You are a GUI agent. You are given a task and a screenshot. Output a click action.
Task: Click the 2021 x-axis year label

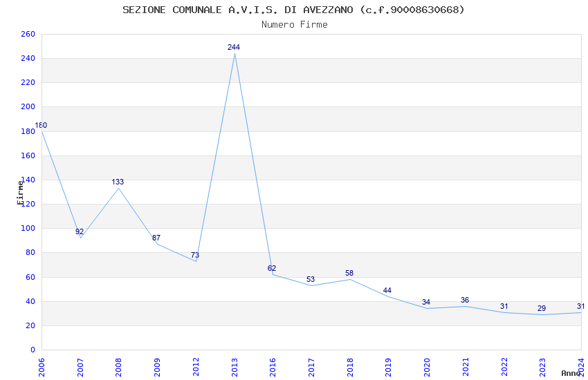(x=466, y=368)
